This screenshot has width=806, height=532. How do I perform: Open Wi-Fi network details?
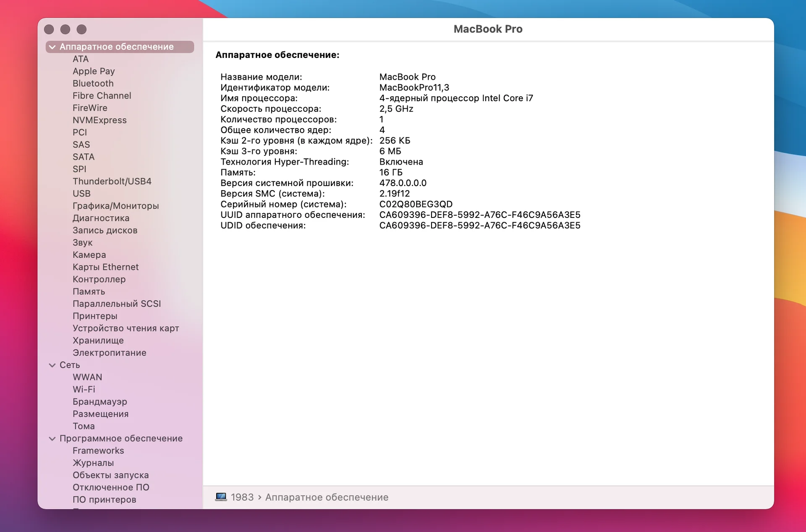84,389
